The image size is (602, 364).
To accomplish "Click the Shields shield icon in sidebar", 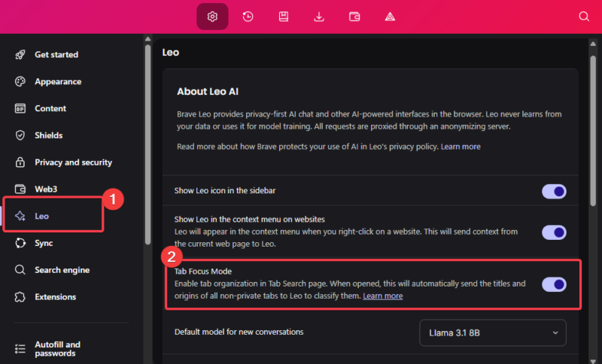I will (x=20, y=135).
